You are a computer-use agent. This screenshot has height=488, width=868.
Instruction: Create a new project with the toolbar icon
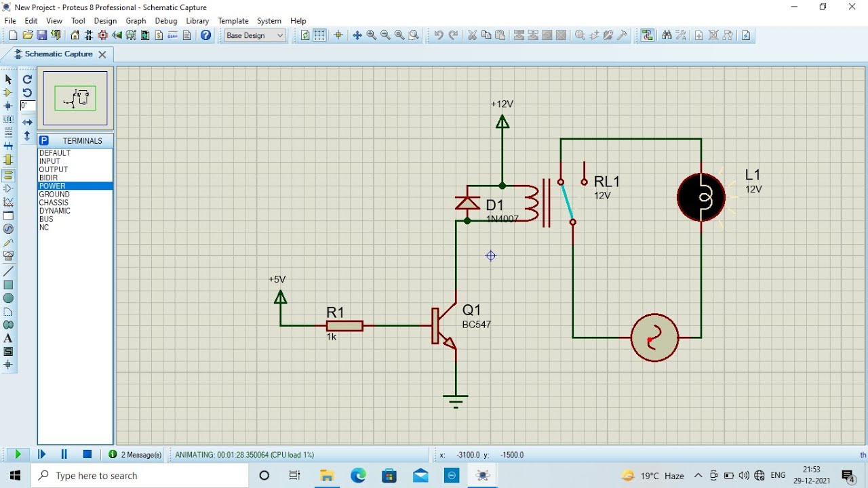(13, 35)
